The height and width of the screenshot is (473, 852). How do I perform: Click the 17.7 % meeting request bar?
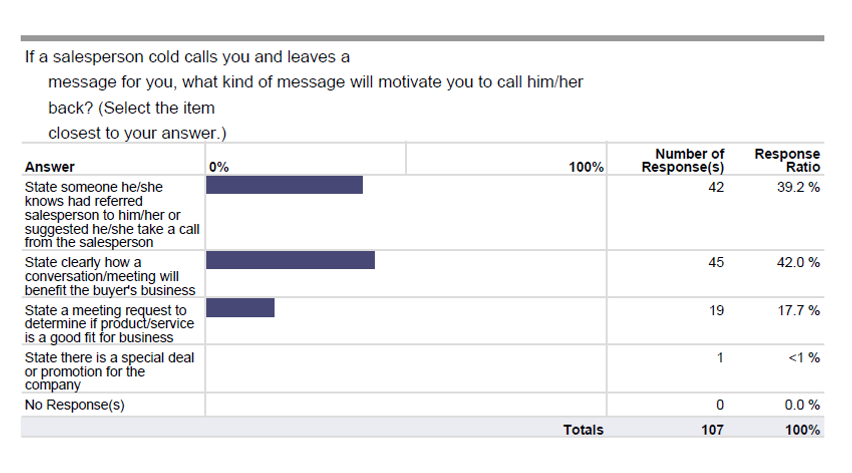point(240,308)
